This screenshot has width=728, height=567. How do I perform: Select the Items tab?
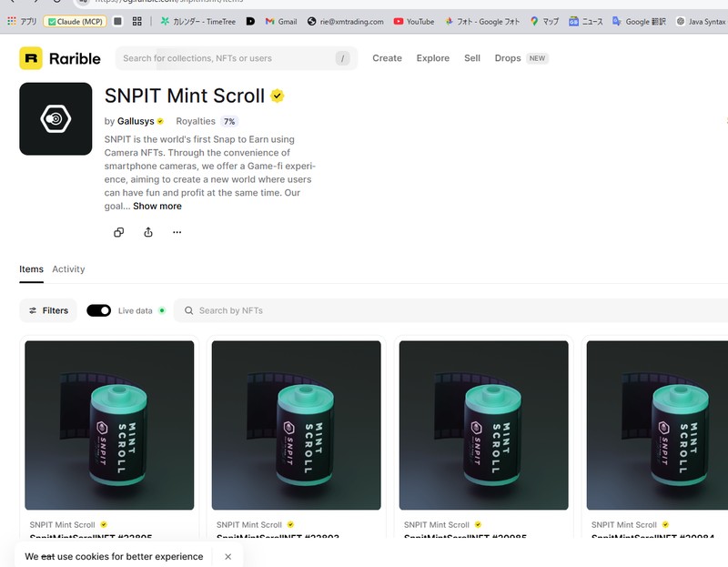[31, 269]
